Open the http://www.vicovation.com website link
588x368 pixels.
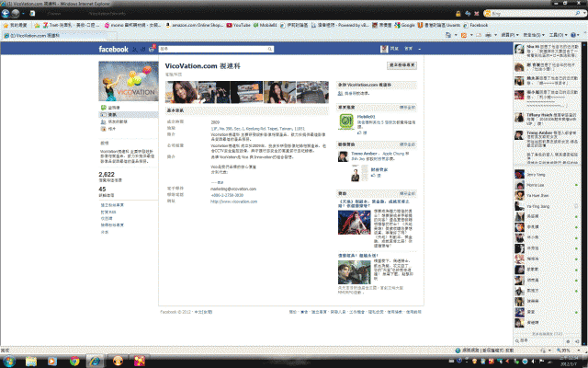pyautogui.click(x=233, y=201)
